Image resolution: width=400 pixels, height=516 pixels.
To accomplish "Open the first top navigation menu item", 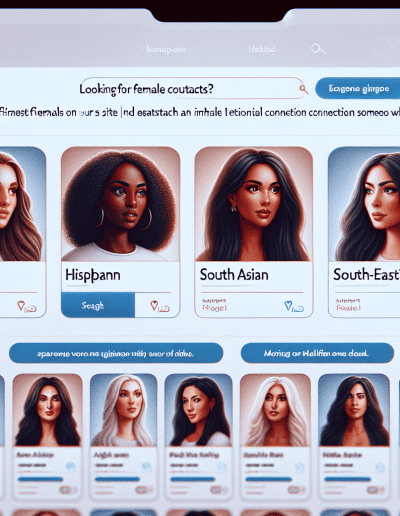I will click(166, 50).
